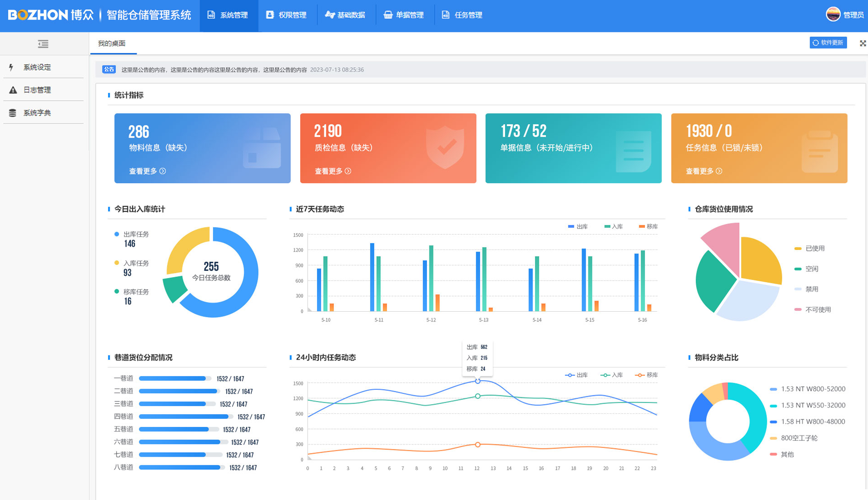The height and width of the screenshot is (500, 868).
Task: Open the 权限管理 top navigation menu
Action: [286, 15]
